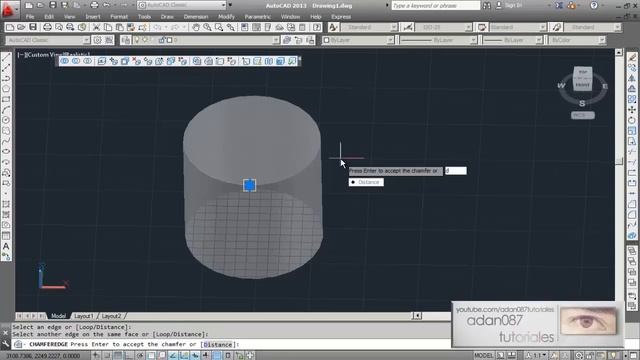Open the Express menu
The image size is (640, 360).
(341, 17)
